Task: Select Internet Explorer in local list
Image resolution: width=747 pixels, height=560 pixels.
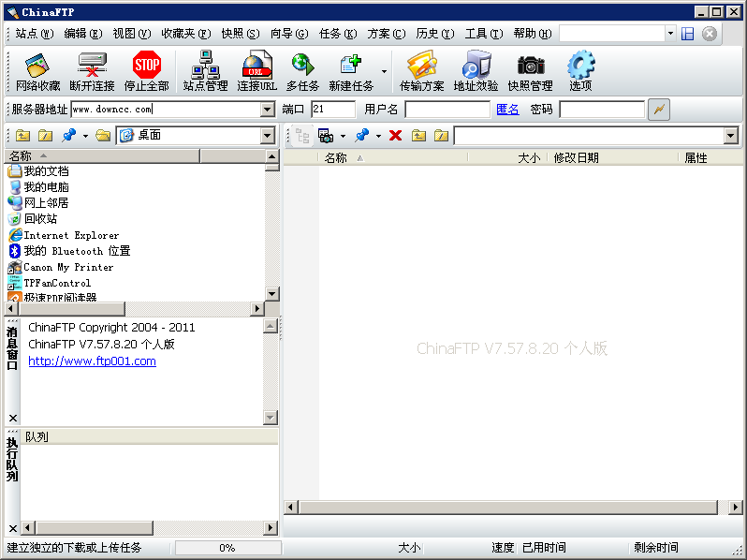Action: click(x=64, y=235)
